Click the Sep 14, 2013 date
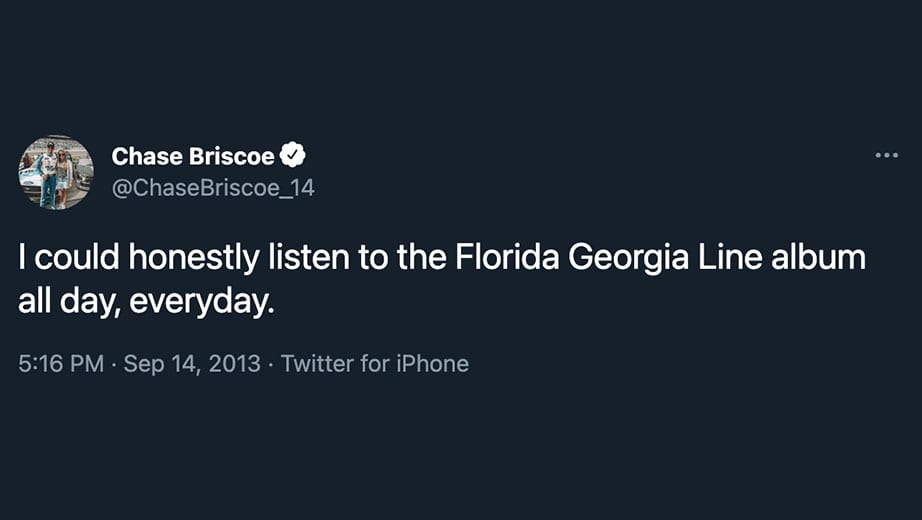The width and height of the screenshot is (922, 520). [192, 364]
